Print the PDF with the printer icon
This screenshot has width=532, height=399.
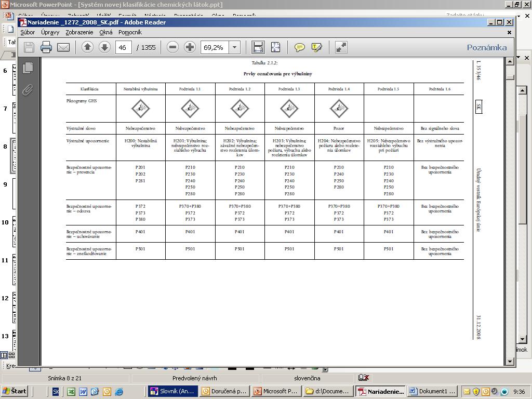click(x=46, y=47)
